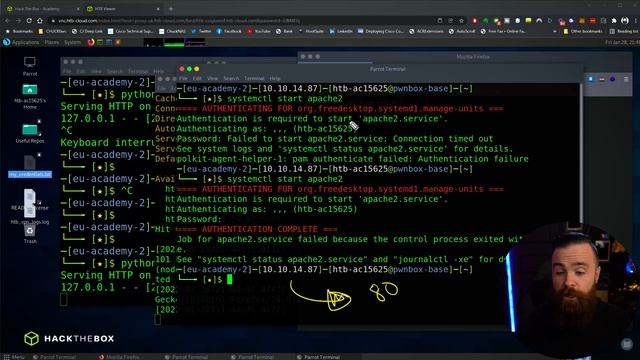Switch to the HTB Viewer browser tab
This screenshot has width=640, height=360.
coord(122,9)
